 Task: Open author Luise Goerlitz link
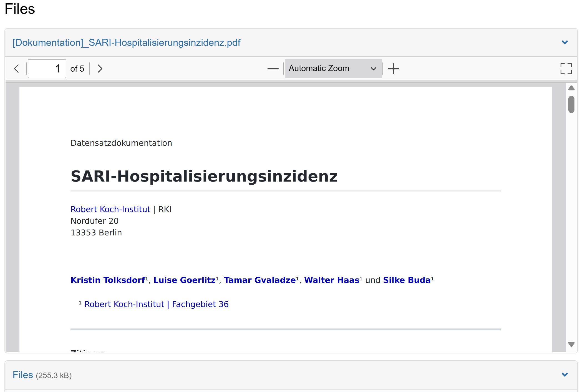pyautogui.click(x=184, y=280)
